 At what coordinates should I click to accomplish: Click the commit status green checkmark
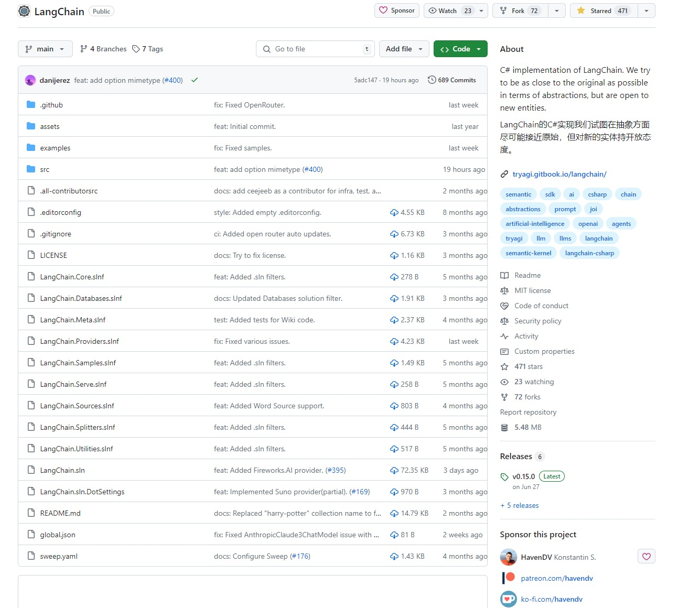[x=195, y=80]
